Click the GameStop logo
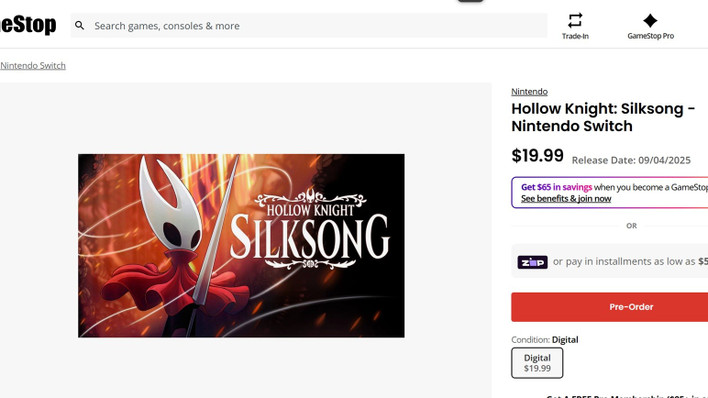 tap(28, 25)
